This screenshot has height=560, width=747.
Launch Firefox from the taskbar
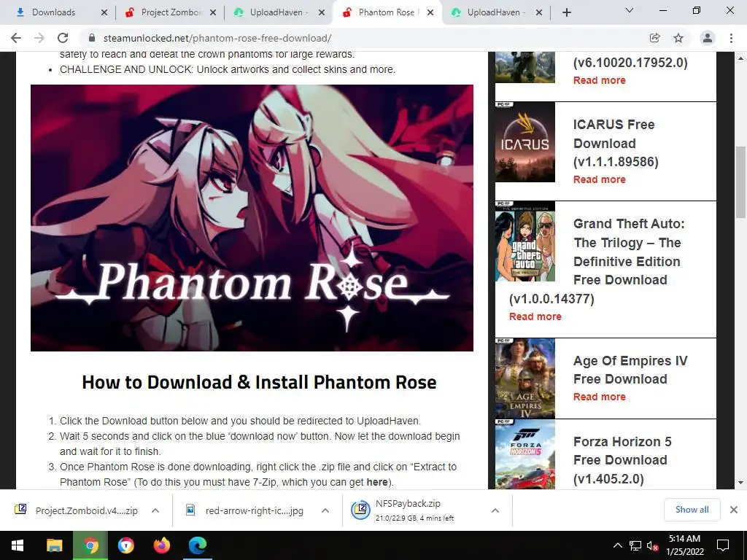point(161,545)
